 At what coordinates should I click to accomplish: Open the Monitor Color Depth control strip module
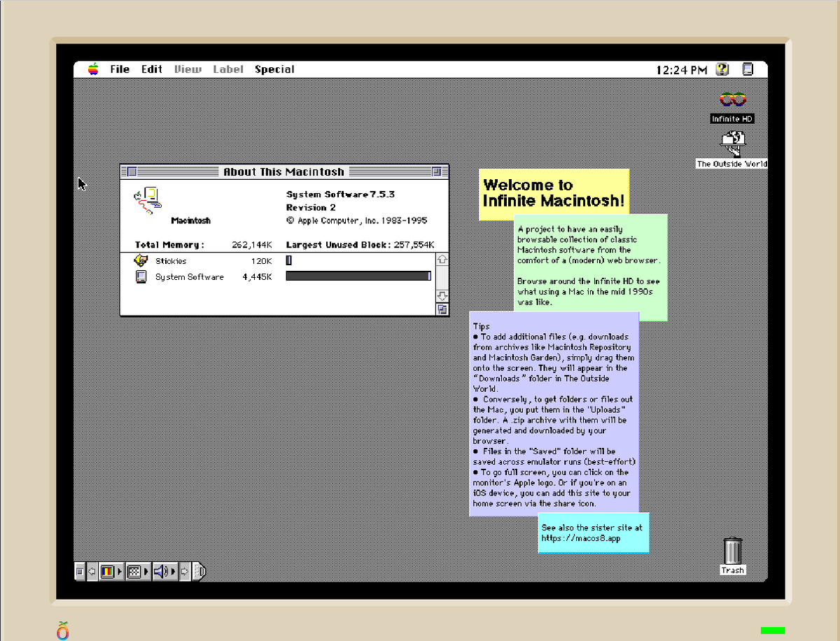(107, 572)
